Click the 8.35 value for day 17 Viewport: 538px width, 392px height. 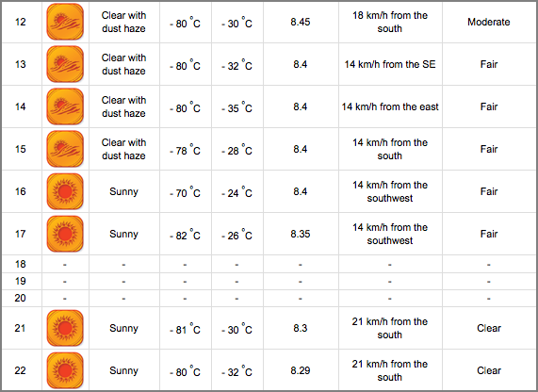301,234
